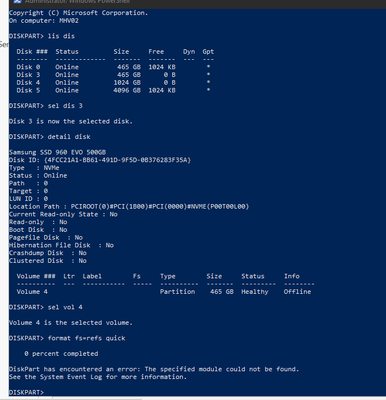Click the Samsung SSD 960 EVO 500GB line
Screen dimensions: 386x400
57,152
